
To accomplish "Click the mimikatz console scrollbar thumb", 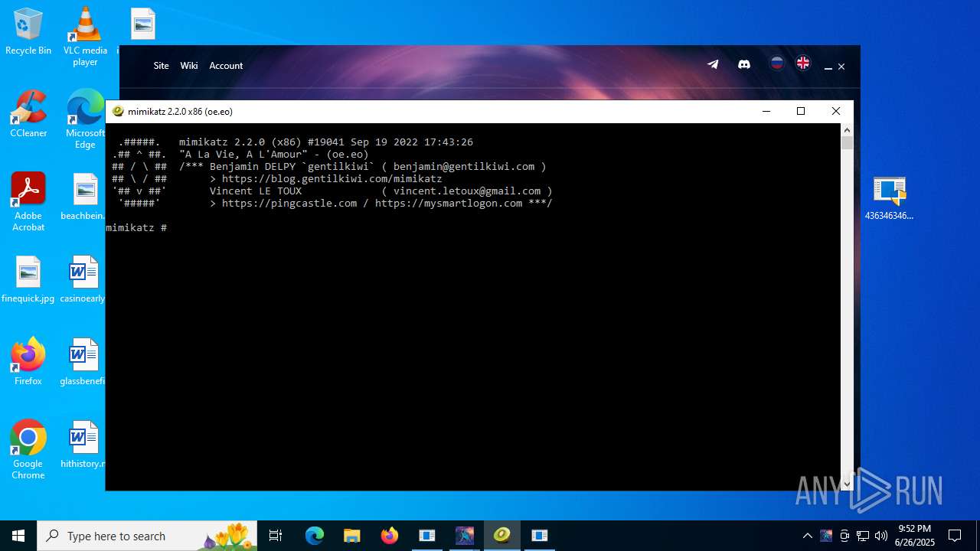I will (847, 142).
